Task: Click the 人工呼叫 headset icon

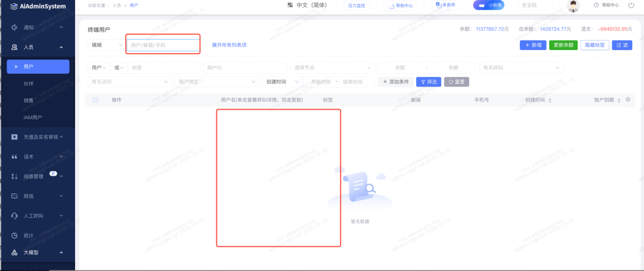Action: tap(14, 216)
